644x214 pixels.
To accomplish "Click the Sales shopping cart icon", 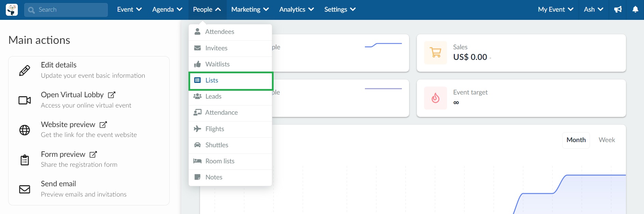I will [435, 53].
